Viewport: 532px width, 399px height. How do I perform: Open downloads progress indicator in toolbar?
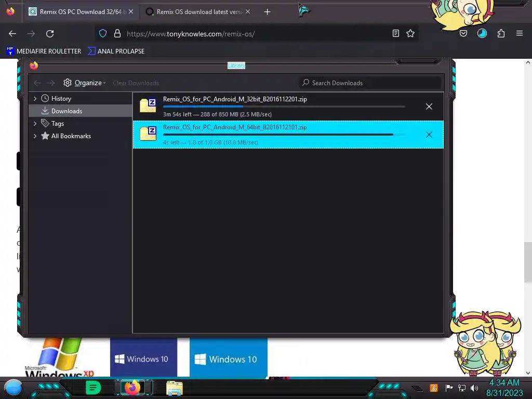point(482,33)
